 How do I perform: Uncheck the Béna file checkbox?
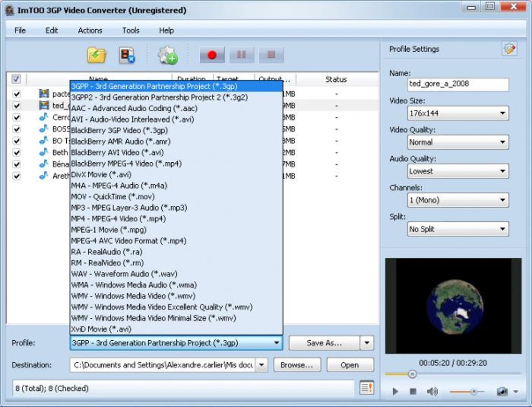(x=16, y=164)
